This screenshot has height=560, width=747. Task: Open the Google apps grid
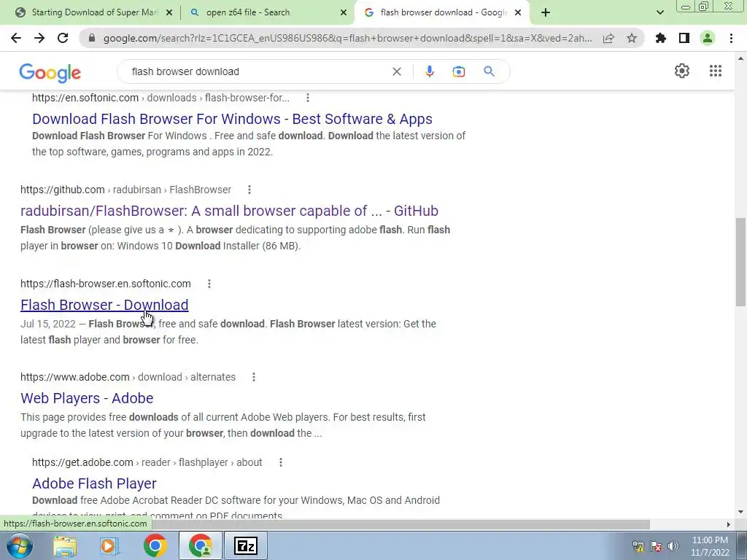coord(715,71)
